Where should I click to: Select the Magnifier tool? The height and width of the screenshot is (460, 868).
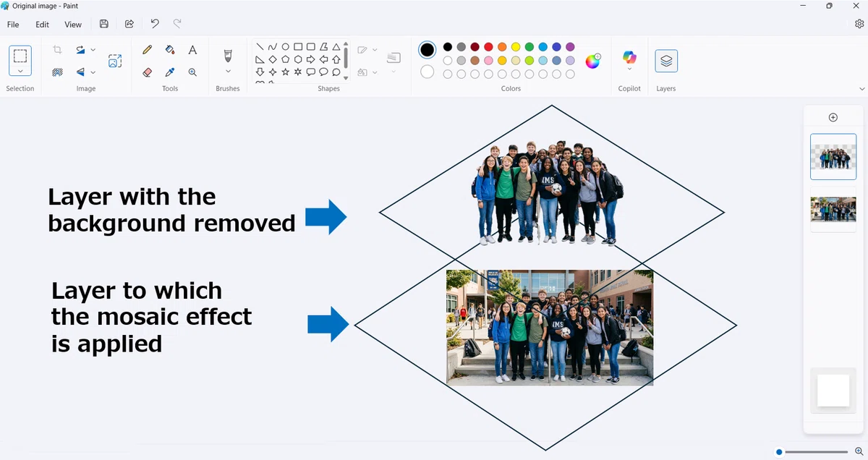click(192, 72)
